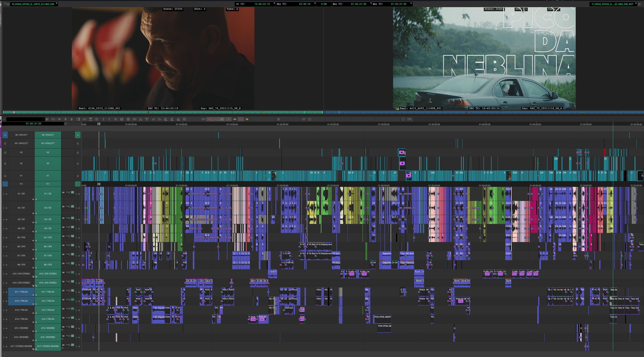Click the boxed X icon at toolbar right end
Image resolution: width=644 pixels, height=357 pixels.
(310, 119)
